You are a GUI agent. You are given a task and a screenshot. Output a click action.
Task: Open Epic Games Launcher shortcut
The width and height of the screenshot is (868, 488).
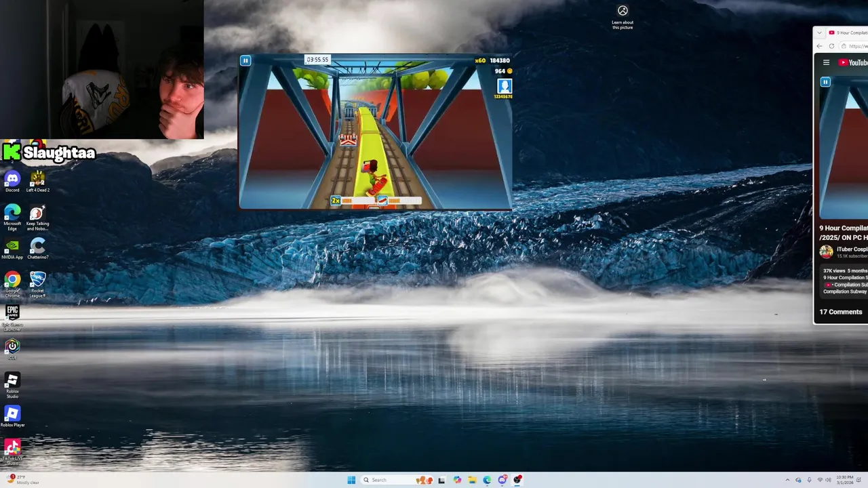[x=12, y=317]
